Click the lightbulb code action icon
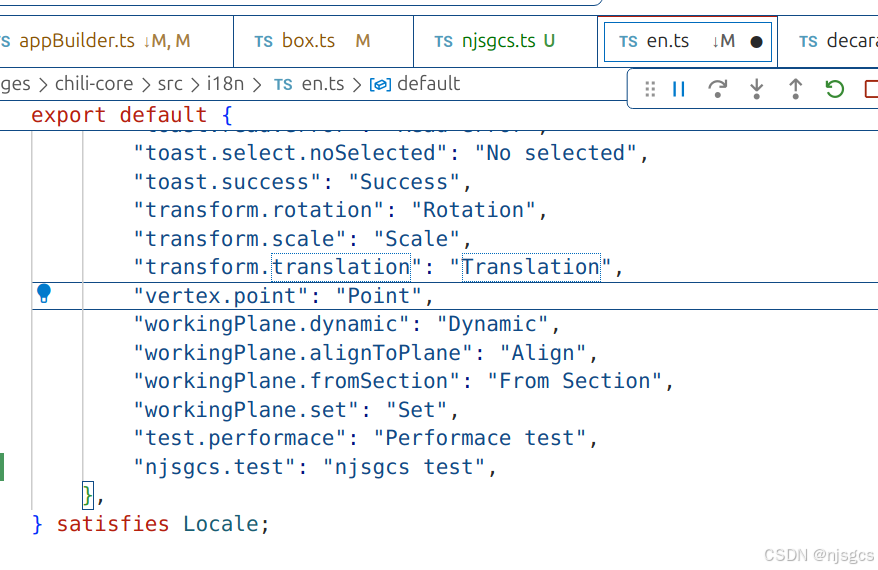Screen dimensions: 878x570 pyautogui.click(x=44, y=294)
